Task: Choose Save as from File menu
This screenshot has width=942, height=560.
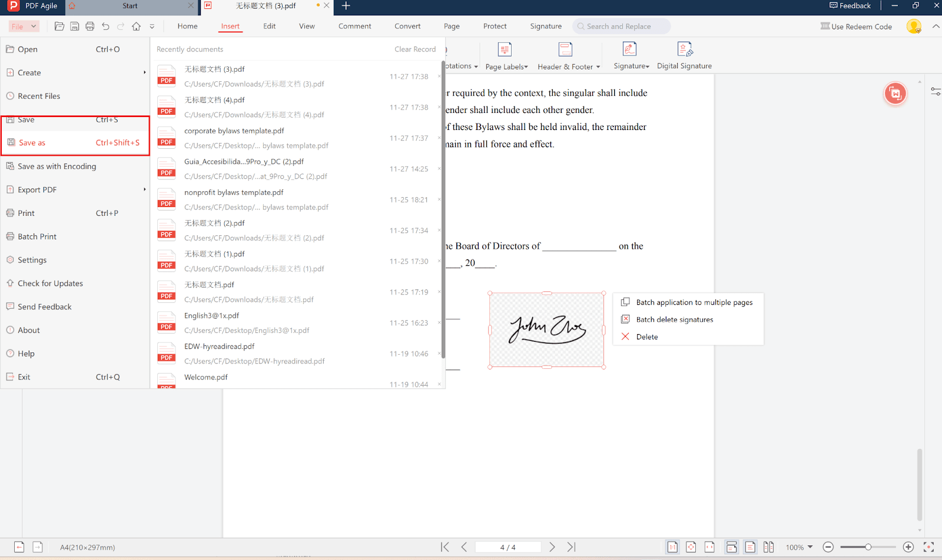Action: click(x=32, y=143)
